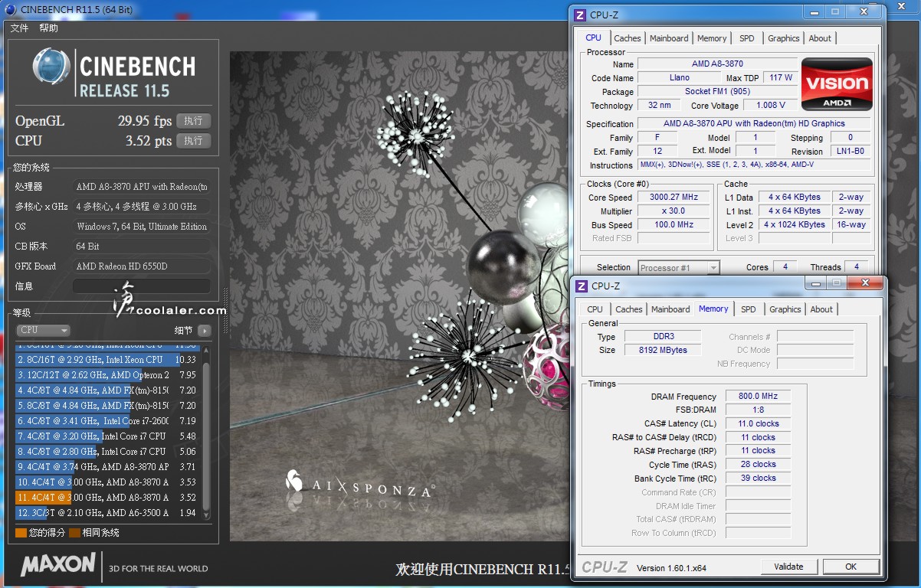Click the AMD Vision logo in CPU-Z
Screen dimensions: 921x588
(837, 84)
